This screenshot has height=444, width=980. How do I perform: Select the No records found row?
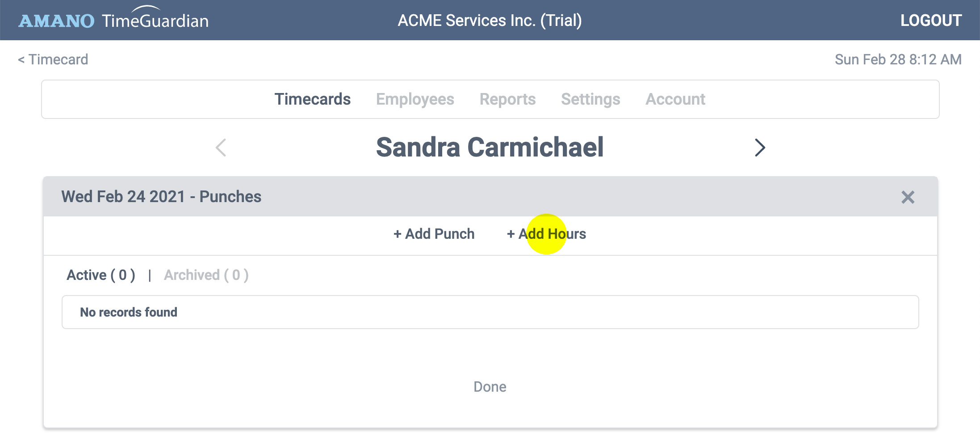coord(490,312)
